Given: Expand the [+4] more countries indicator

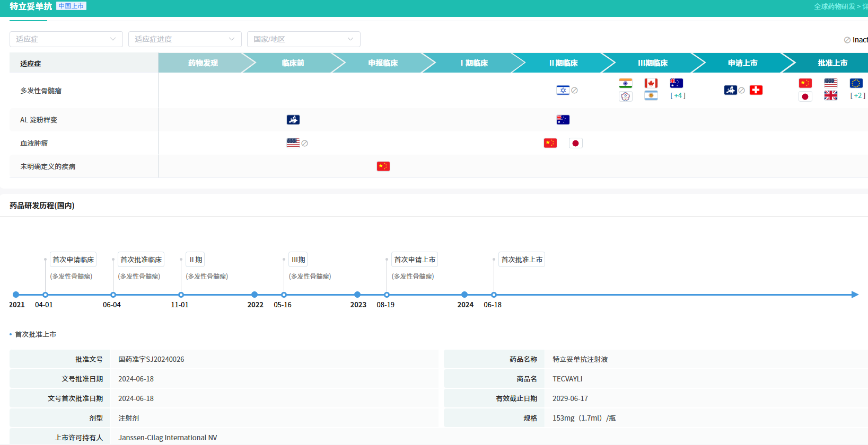Looking at the screenshot, I should (678, 96).
